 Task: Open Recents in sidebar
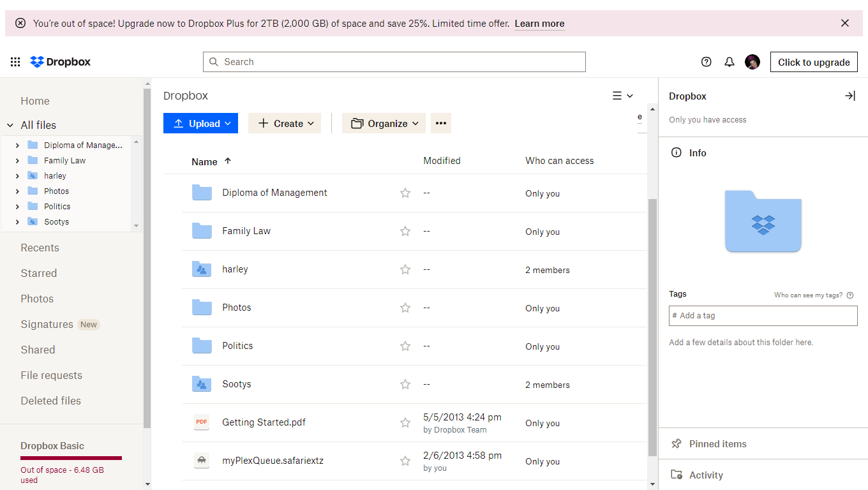point(40,248)
